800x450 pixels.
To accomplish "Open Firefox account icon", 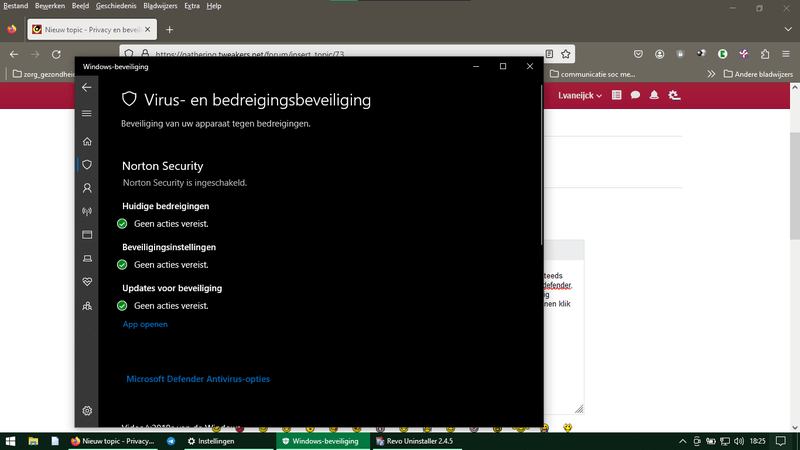I will [x=660, y=54].
